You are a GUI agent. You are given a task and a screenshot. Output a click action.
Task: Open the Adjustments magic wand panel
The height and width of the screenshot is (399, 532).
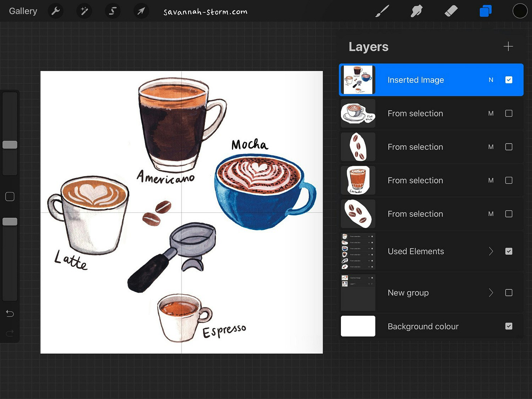[84, 11]
